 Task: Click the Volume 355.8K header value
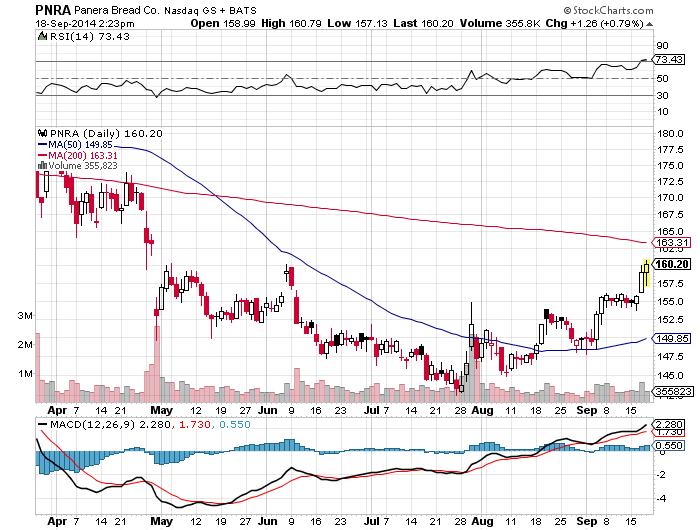[x=500, y=24]
